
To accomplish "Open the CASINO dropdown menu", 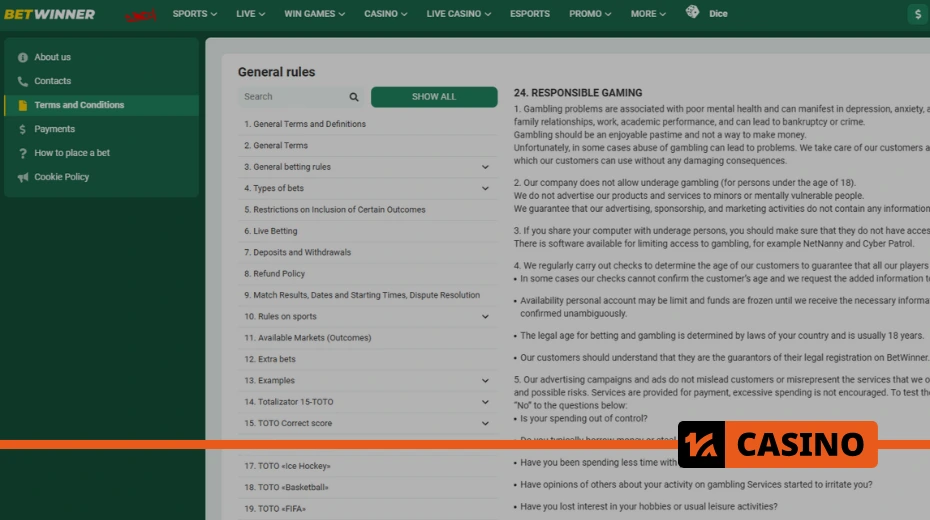I will tap(386, 14).
